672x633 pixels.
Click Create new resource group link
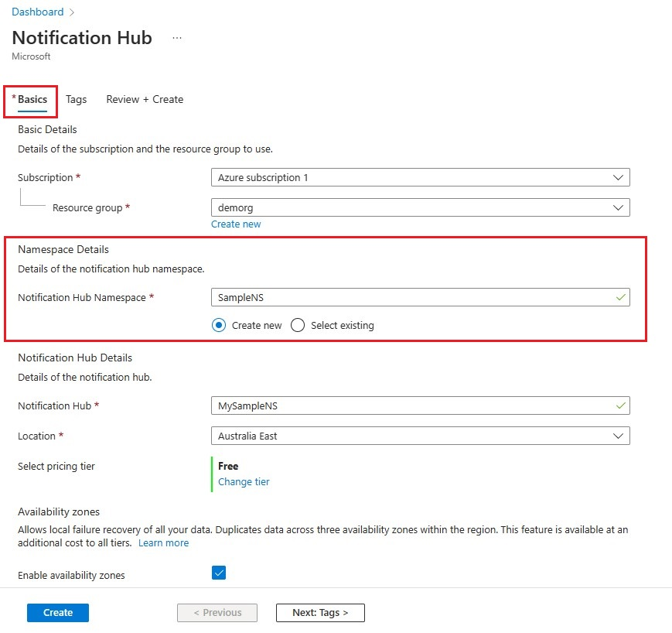click(236, 224)
